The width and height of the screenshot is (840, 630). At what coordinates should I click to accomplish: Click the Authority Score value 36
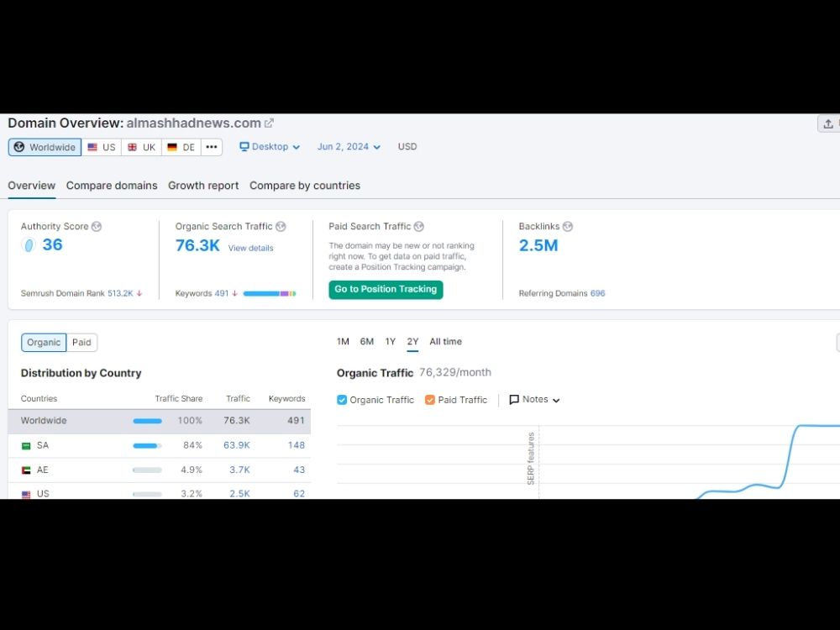point(52,244)
